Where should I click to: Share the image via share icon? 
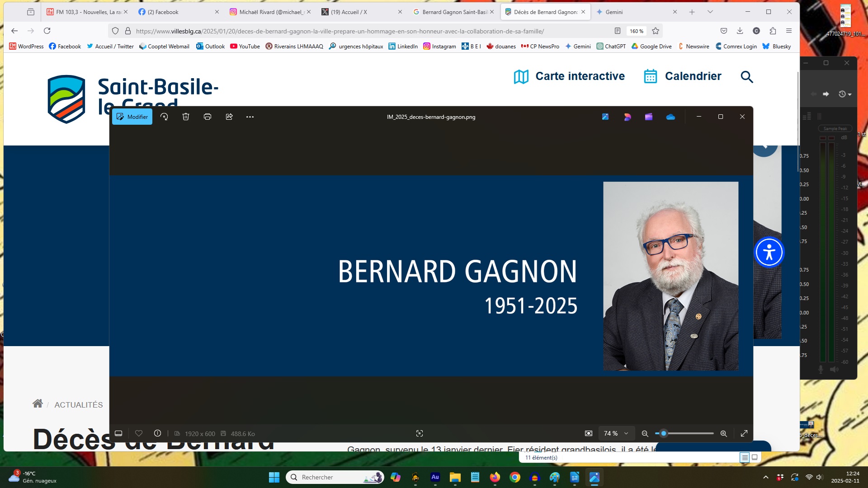229,117
